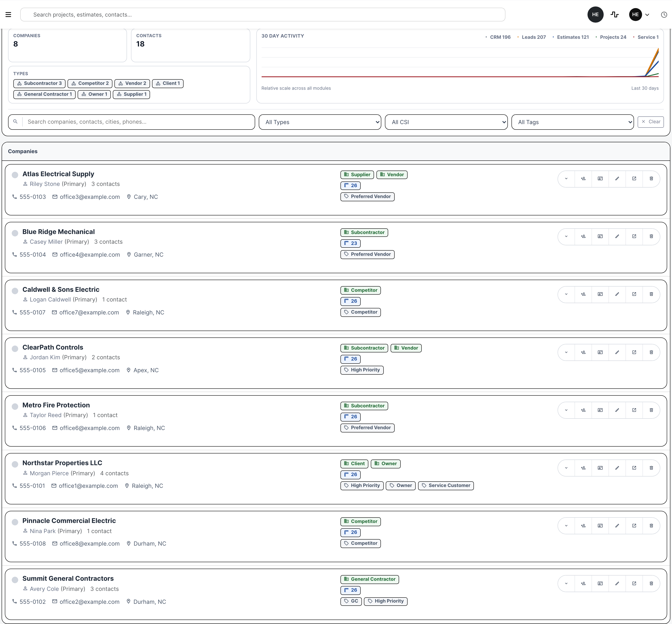672x624 pixels.
Task: Delete Northstar Properties LLC
Action: click(x=651, y=468)
